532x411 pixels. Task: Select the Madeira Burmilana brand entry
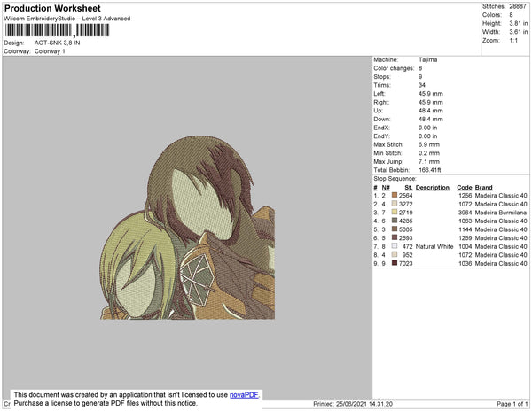pos(501,213)
